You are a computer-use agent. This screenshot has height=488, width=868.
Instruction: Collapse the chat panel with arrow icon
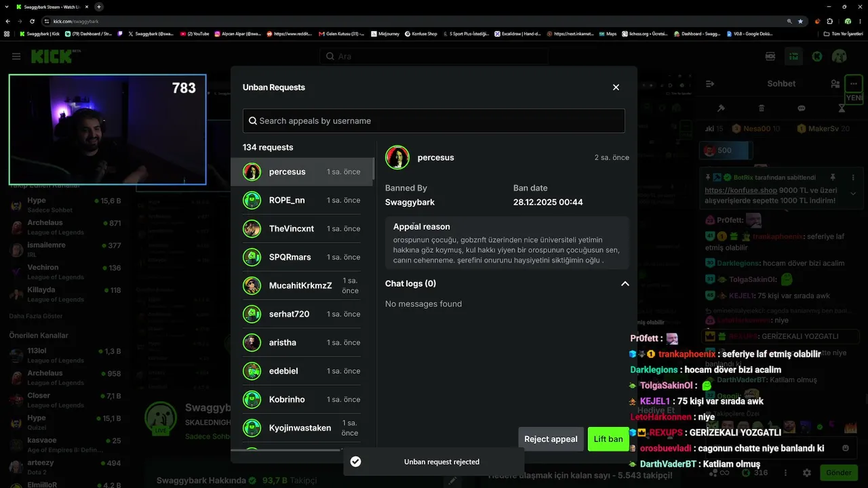tap(710, 84)
